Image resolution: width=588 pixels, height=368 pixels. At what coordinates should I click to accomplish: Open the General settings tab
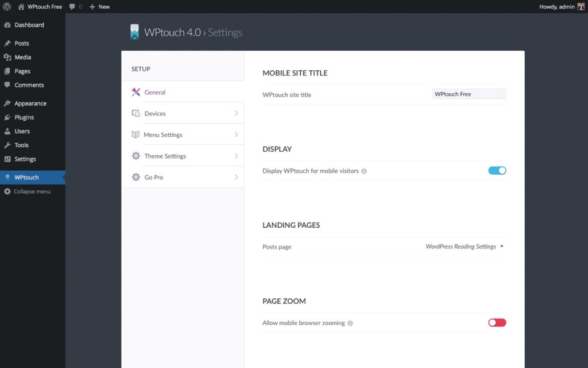(155, 92)
